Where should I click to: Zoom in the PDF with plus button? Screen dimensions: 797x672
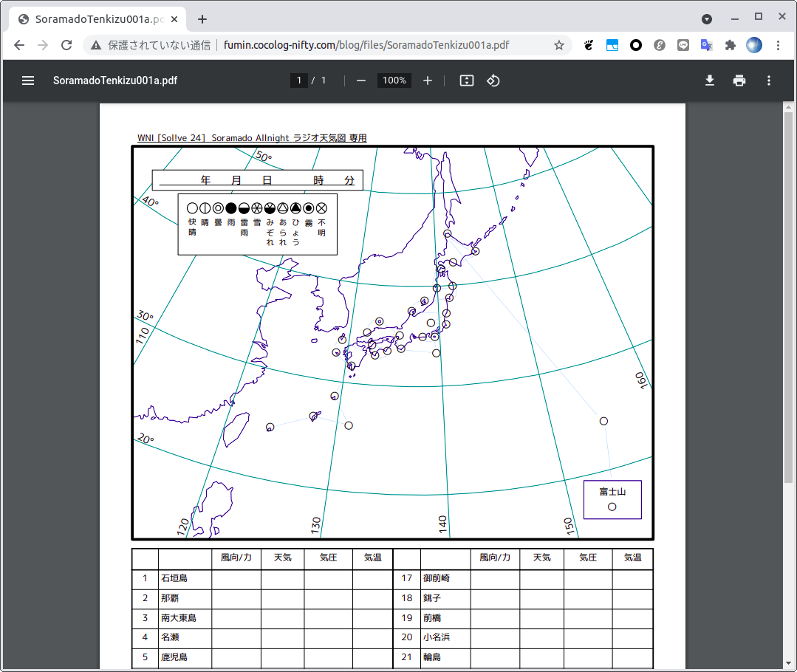click(x=428, y=80)
